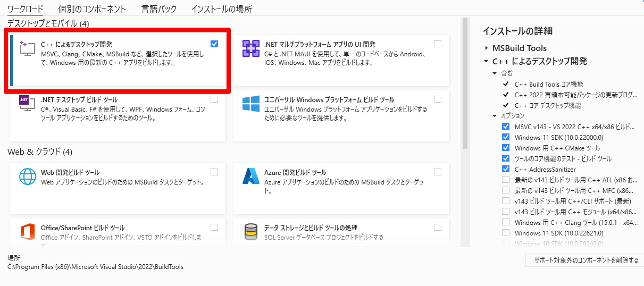Check v143 C++ ATL option
644x286 pixels.
pyautogui.click(x=506, y=180)
